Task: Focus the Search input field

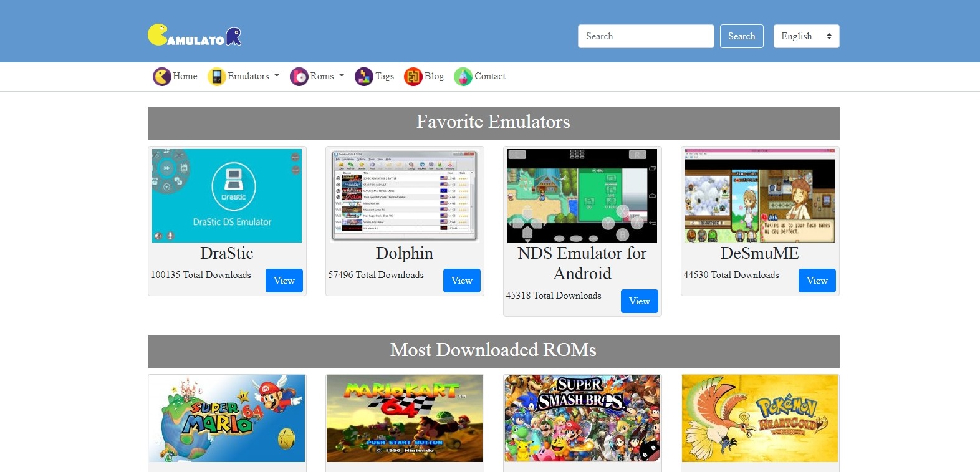Action: [x=646, y=36]
